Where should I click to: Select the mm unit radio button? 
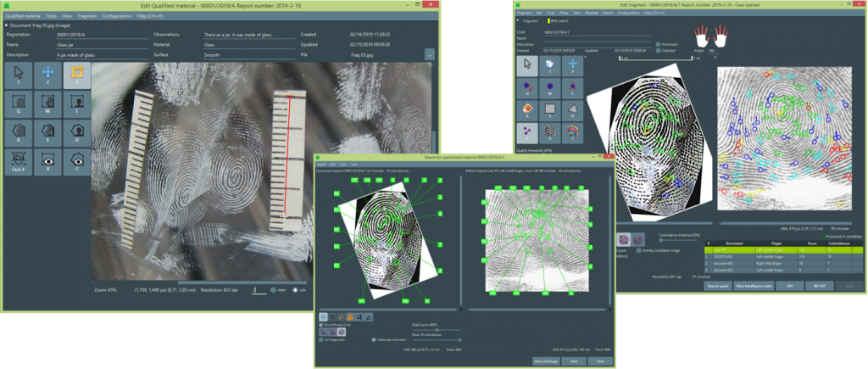[274, 289]
